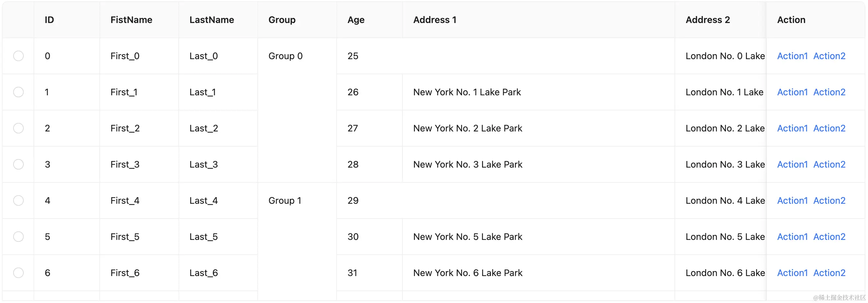The width and height of the screenshot is (868, 303).
Task: Click Action1 link in row 0
Action: click(x=792, y=56)
